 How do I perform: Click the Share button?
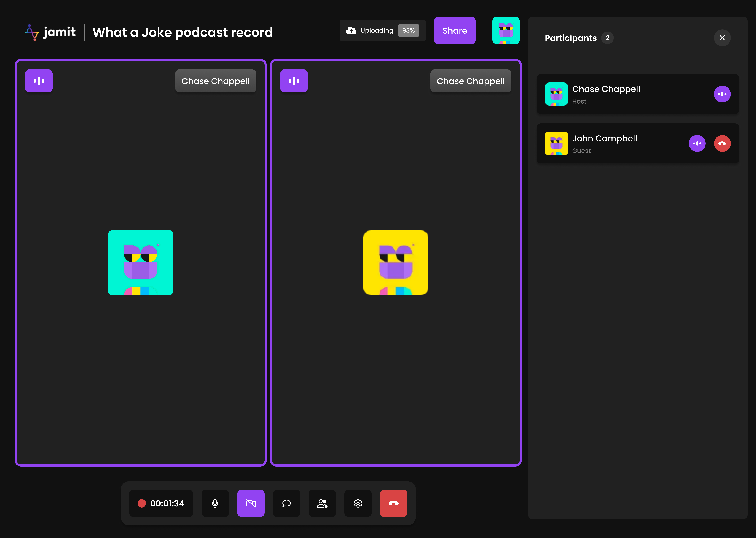455,30
